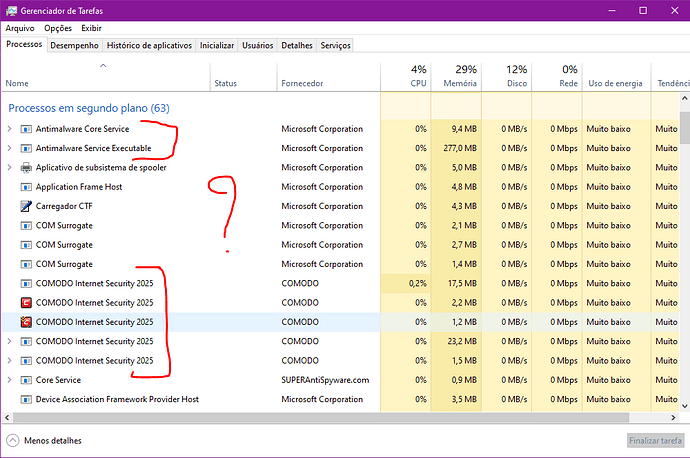
Task: Sort processes by the Memória column
Action: click(456, 76)
